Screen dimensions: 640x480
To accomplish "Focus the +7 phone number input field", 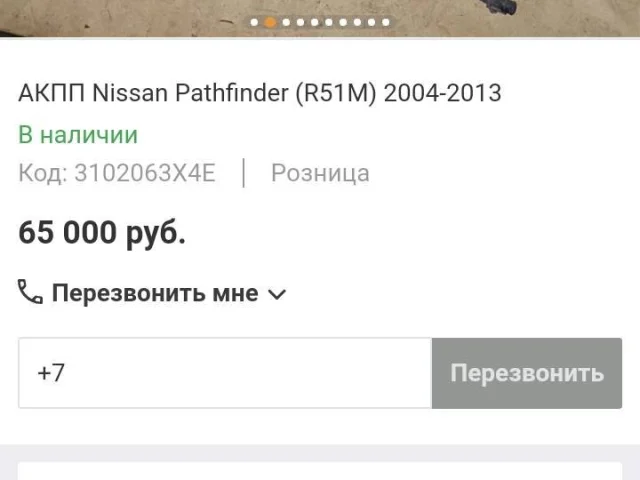I will [x=225, y=373].
